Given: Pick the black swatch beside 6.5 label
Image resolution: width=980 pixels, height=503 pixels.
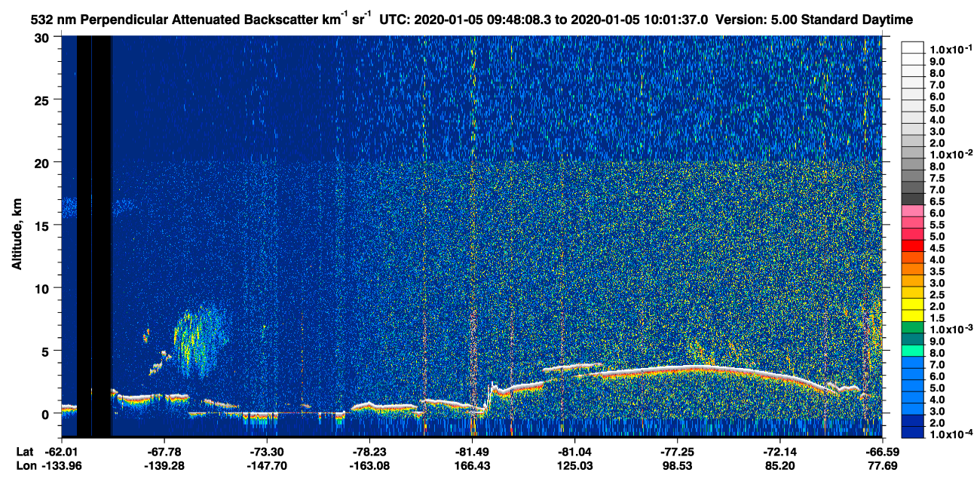Looking at the screenshot, I should [912, 198].
